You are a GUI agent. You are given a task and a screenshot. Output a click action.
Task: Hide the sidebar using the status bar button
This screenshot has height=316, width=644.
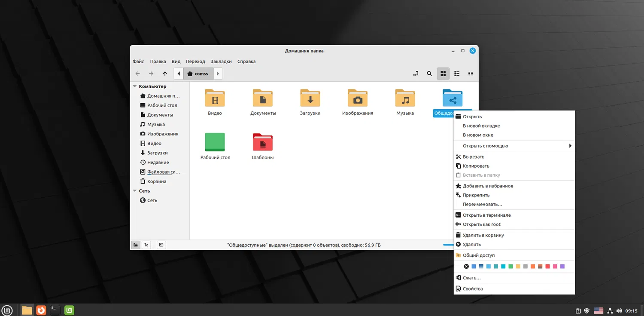[x=161, y=245]
